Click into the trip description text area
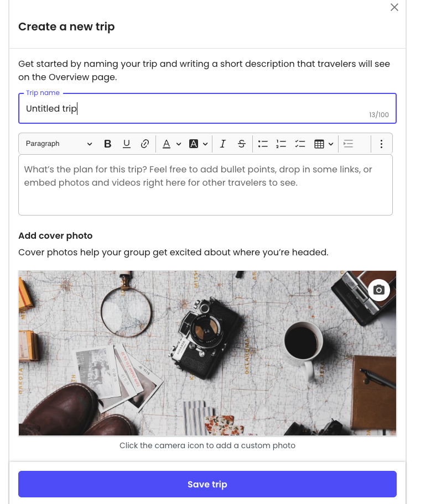Screen dimensions: 426x504 pos(205,185)
